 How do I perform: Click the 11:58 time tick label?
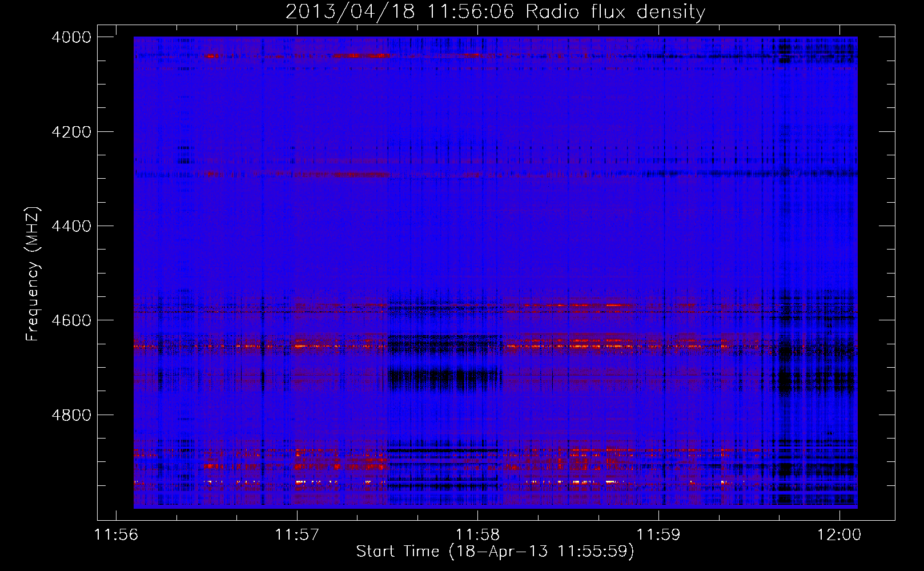[478, 535]
